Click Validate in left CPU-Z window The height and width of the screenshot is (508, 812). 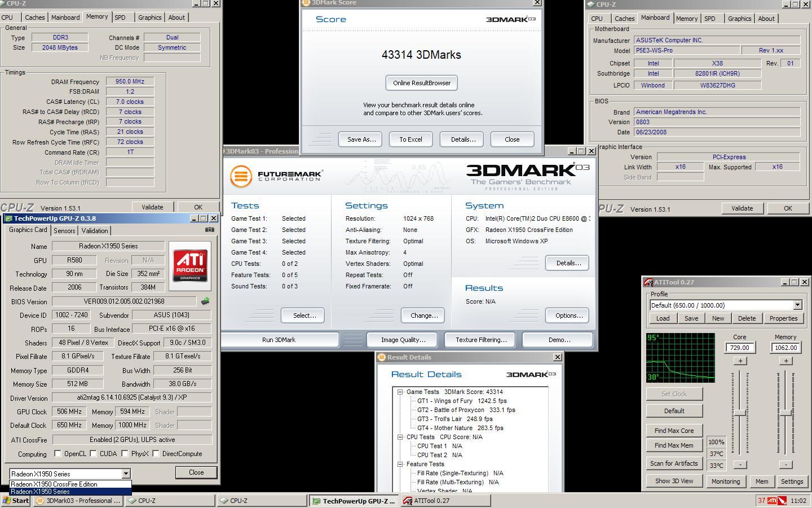tap(152, 207)
